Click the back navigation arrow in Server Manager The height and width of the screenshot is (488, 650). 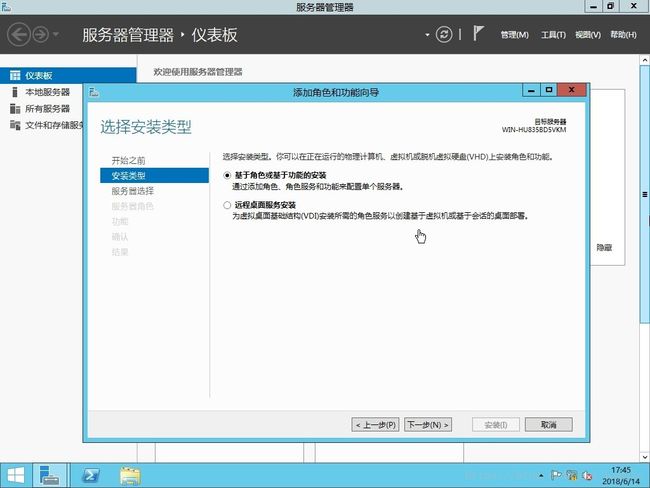(18, 34)
